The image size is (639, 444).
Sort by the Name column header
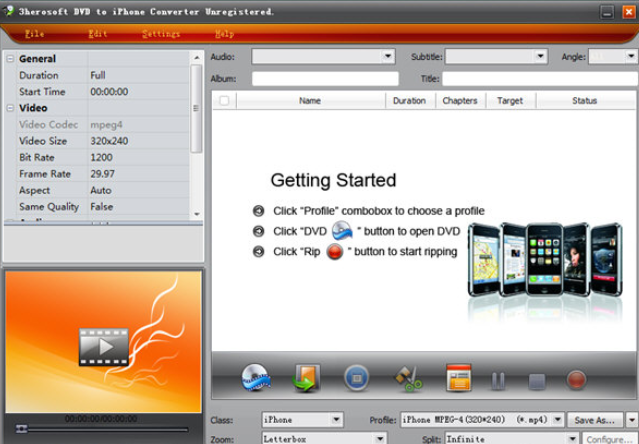click(310, 101)
